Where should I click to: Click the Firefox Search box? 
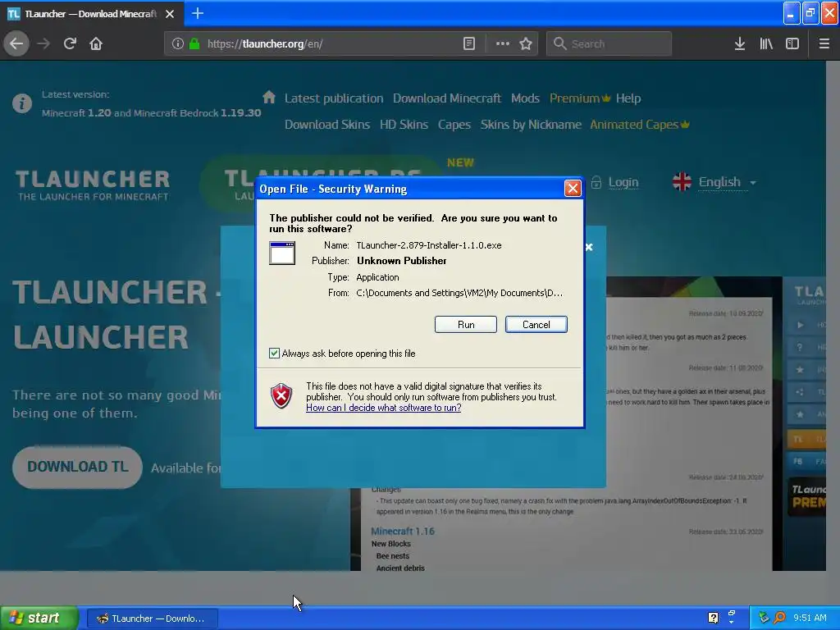(x=609, y=44)
